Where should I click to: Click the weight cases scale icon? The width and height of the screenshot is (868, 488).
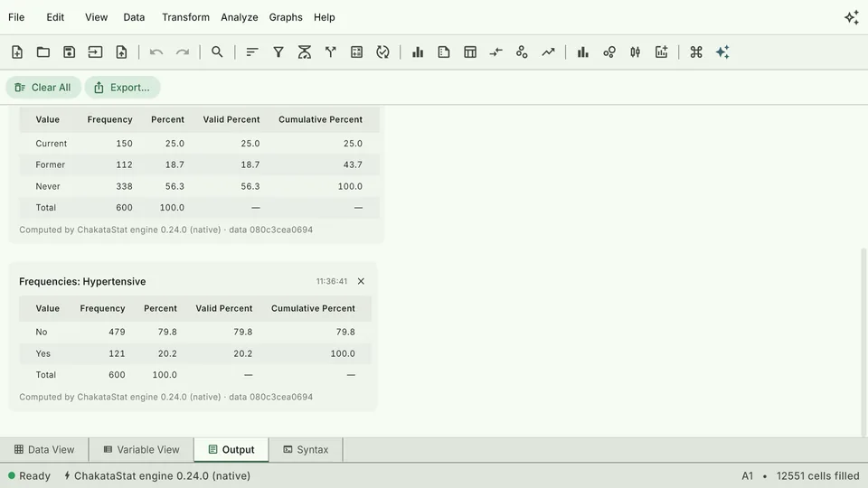click(x=305, y=52)
